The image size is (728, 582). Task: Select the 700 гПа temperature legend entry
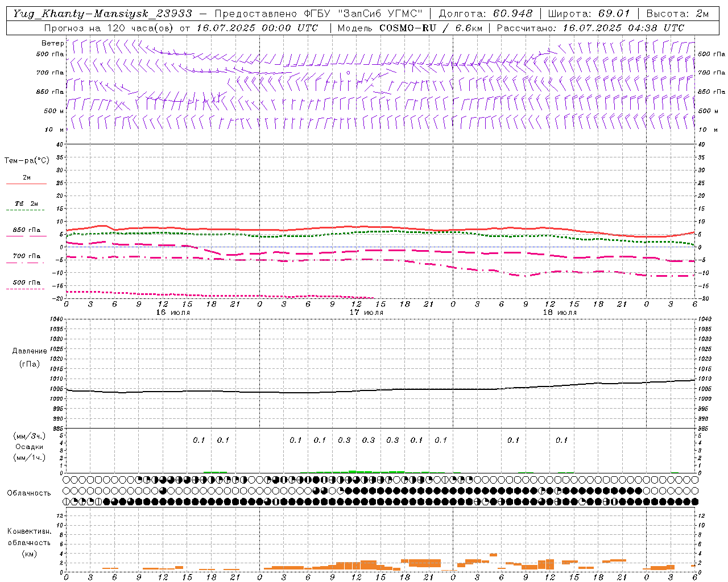coord(27,256)
